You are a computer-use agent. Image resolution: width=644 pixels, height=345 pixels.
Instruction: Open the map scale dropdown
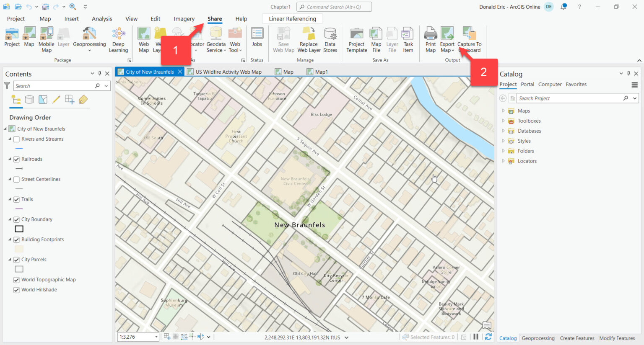(x=156, y=337)
